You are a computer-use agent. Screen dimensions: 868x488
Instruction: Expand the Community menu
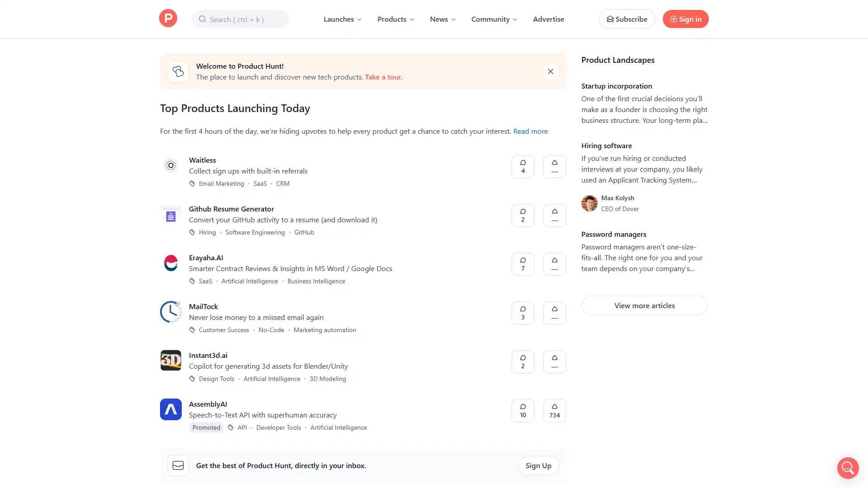point(494,19)
